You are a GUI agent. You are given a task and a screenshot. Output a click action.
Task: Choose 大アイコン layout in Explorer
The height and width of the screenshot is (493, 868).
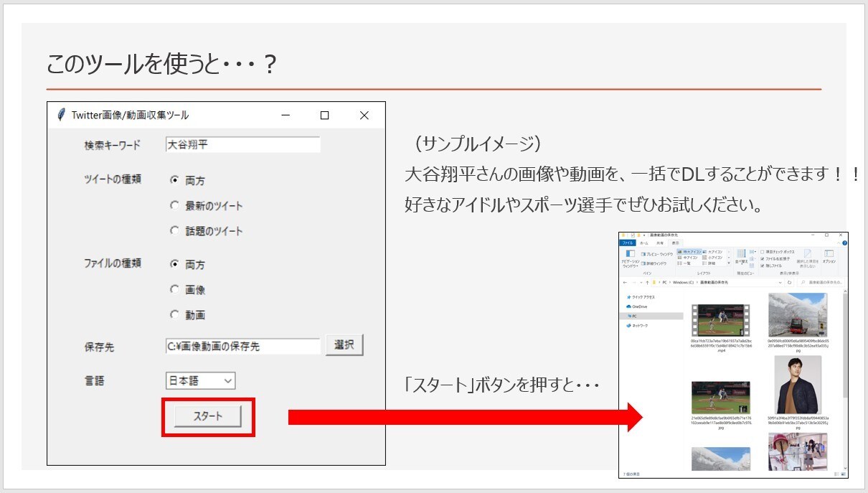pos(713,252)
